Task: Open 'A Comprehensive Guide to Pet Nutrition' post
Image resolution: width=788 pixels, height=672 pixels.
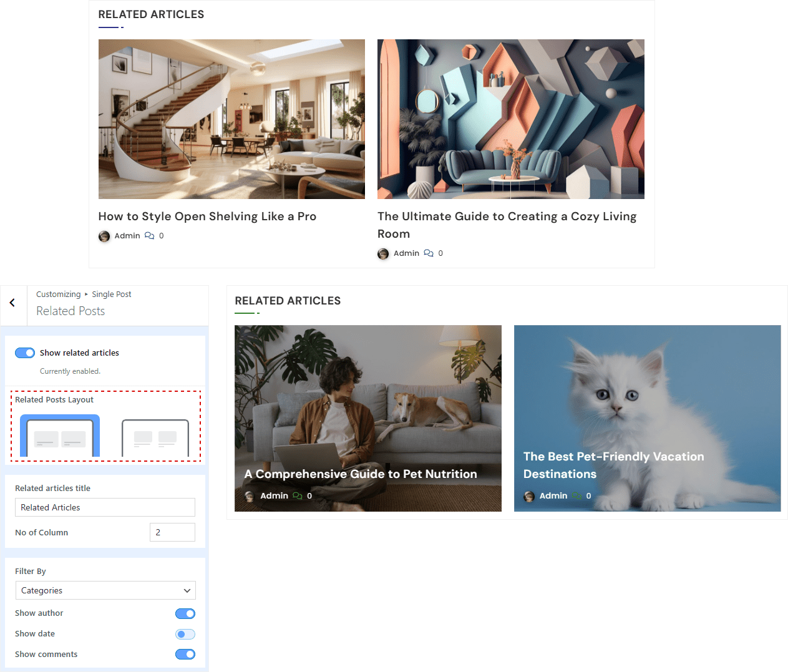Action: coord(361,474)
